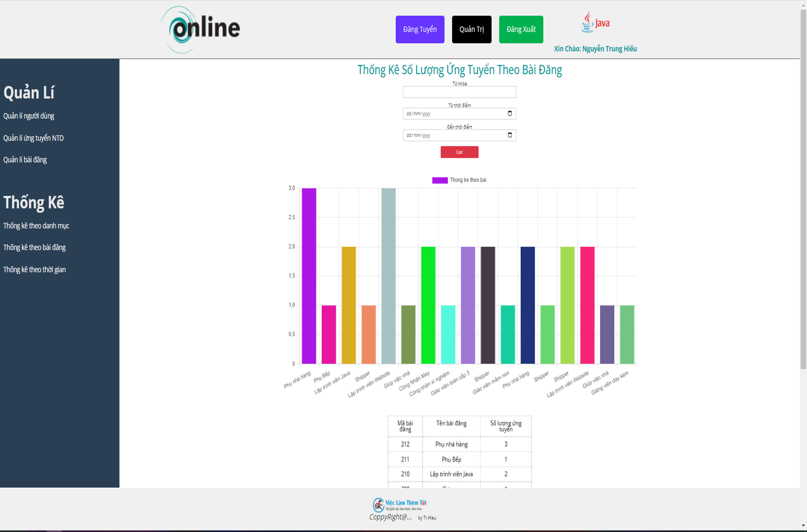Click Phụ Bếp table cell
This screenshot has height=532, width=807.
451,459
